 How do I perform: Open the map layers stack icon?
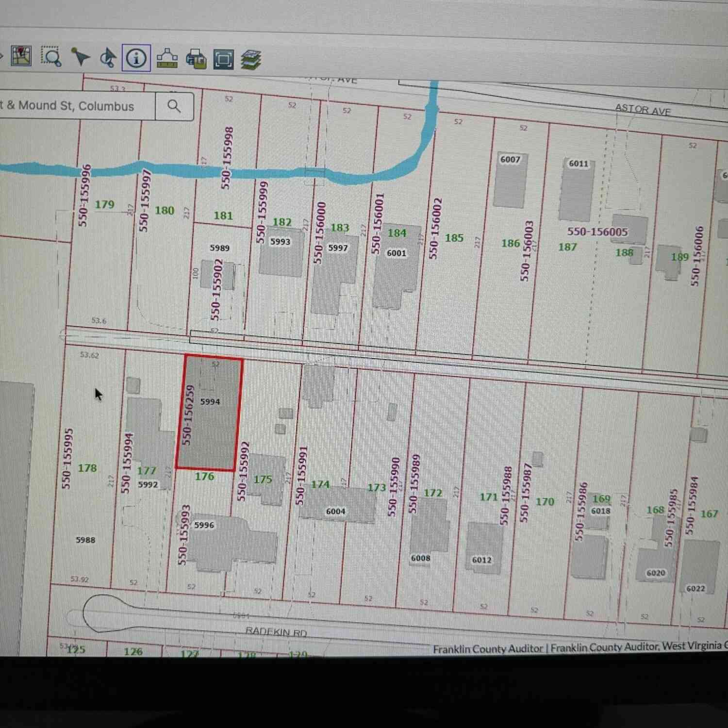click(x=250, y=60)
